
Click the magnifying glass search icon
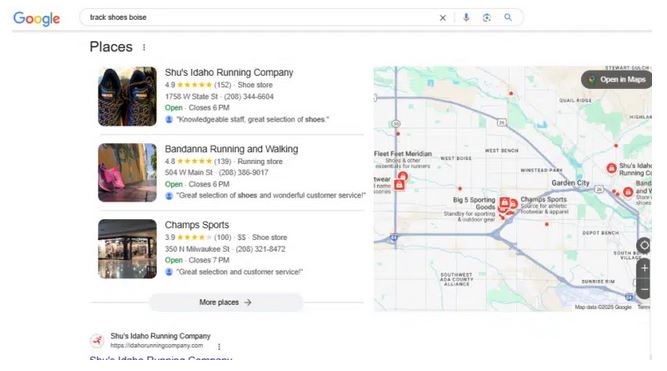508,17
